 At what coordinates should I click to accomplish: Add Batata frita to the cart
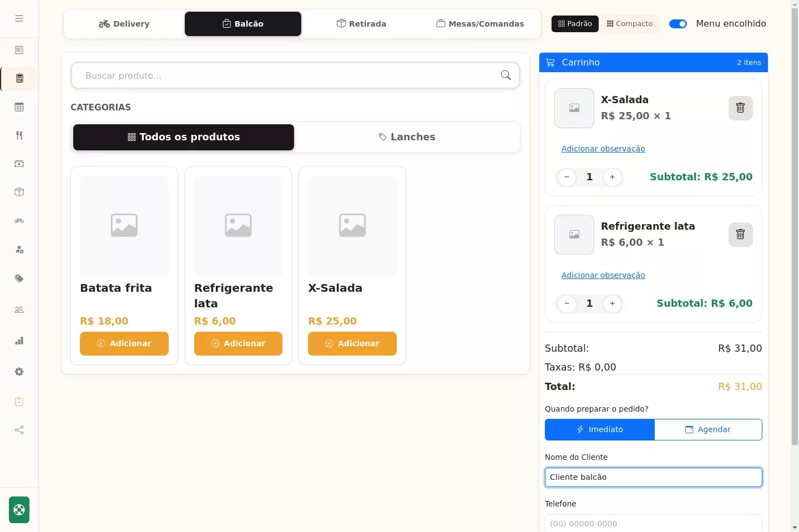(124, 343)
